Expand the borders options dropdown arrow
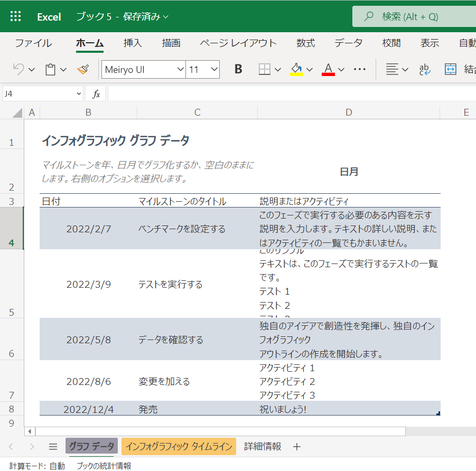The width and height of the screenshot is (476, 471). [x=278, y=70]
